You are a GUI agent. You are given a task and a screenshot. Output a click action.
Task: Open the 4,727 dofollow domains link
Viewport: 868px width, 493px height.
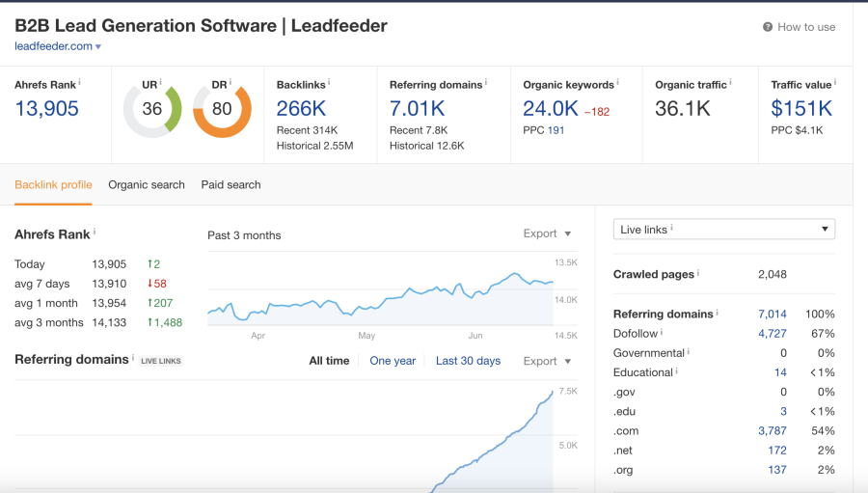[x=773, y=334]
